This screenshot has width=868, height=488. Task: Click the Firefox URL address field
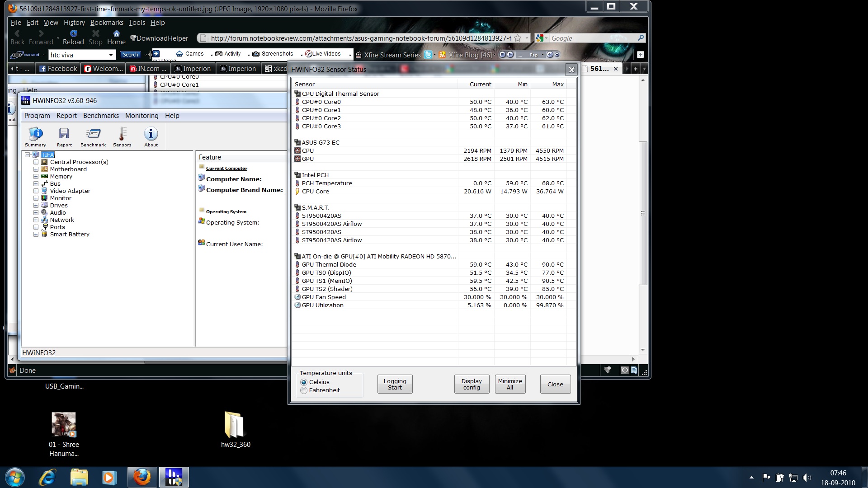360,38
